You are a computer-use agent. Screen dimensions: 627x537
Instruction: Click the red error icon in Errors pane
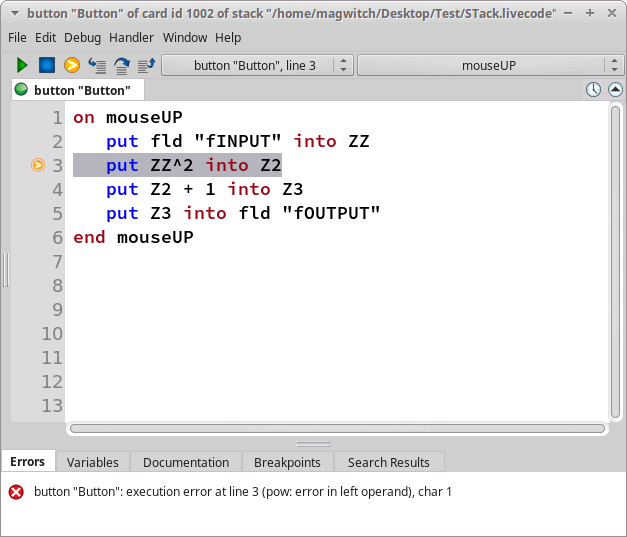coord(16,492)
